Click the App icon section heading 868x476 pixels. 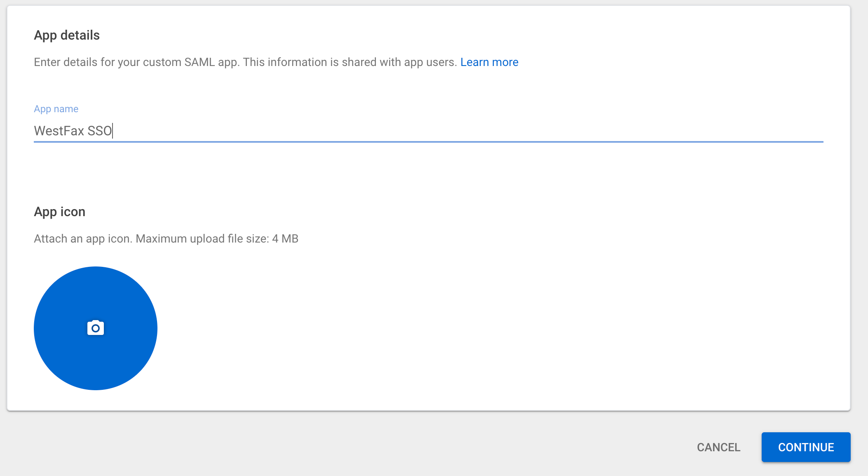pyautogui.click(x=60, y=212)
